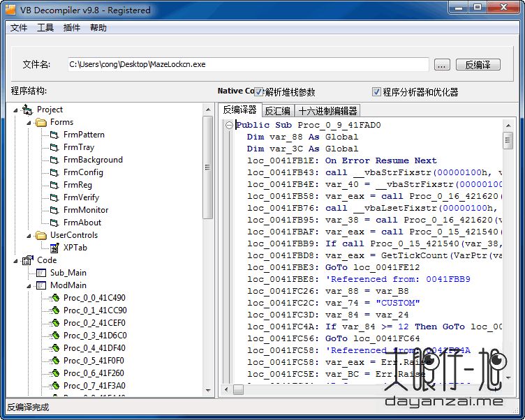Switch to the 反汇编 tab

click(277, 111)
